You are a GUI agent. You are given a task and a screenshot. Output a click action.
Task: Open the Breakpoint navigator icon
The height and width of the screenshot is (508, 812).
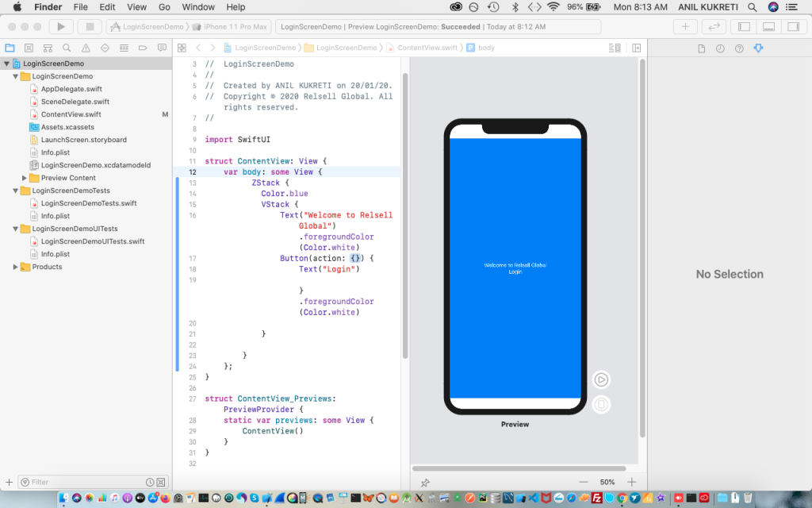(144, 47)
